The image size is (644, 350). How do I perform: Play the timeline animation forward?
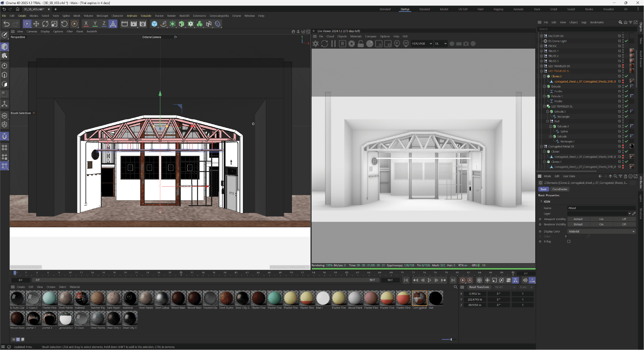[429, 280]
